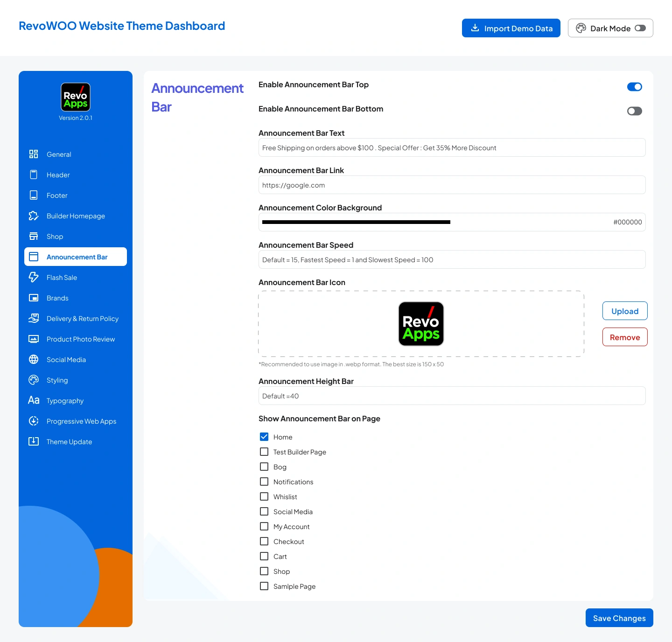The height and width of the screenshot is (642, 672).
Task: Check the Shop page checkbox
Action: click(264, 571)
